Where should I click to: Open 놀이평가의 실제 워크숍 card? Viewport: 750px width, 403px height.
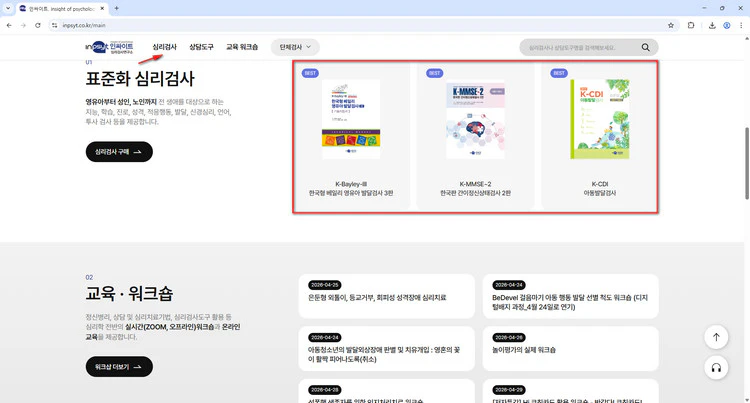570,349
